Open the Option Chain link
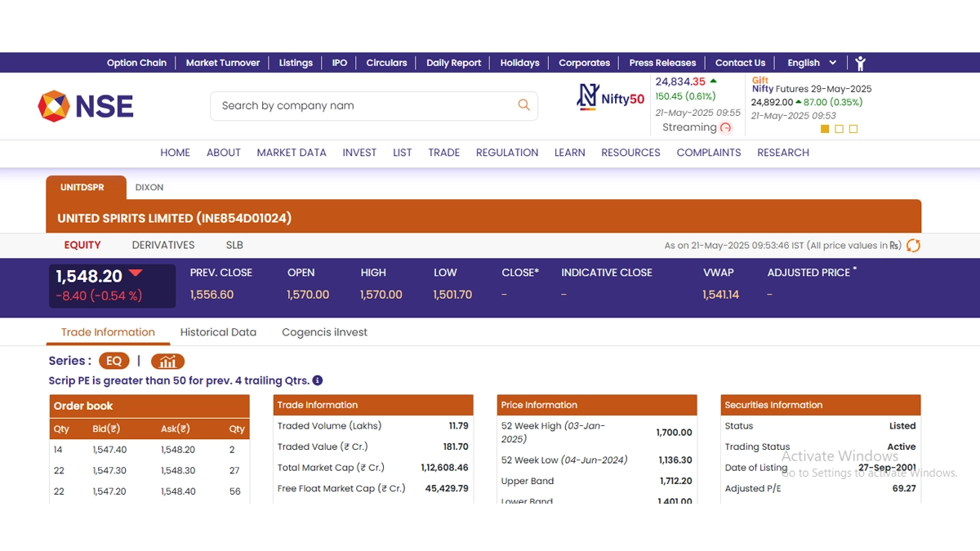 136,63
